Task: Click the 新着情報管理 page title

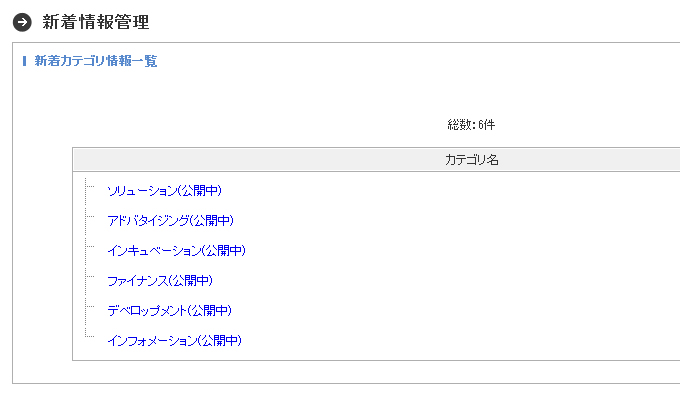Action: pyautogui.click(x=96, y=22)
